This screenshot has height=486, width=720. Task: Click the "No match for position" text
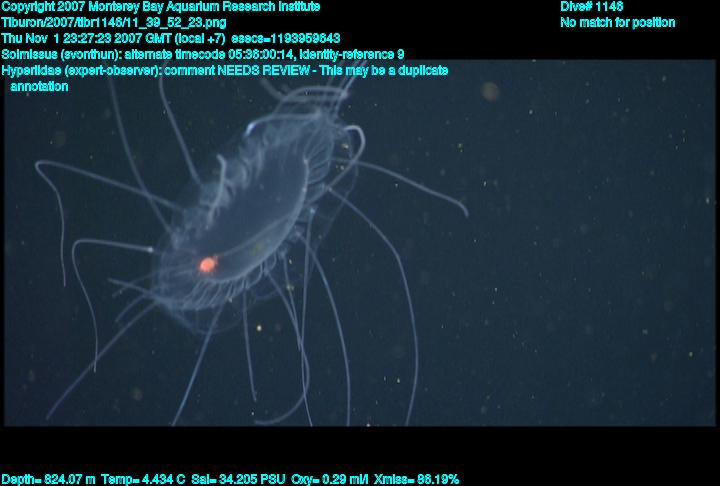[x=618, y=23]
